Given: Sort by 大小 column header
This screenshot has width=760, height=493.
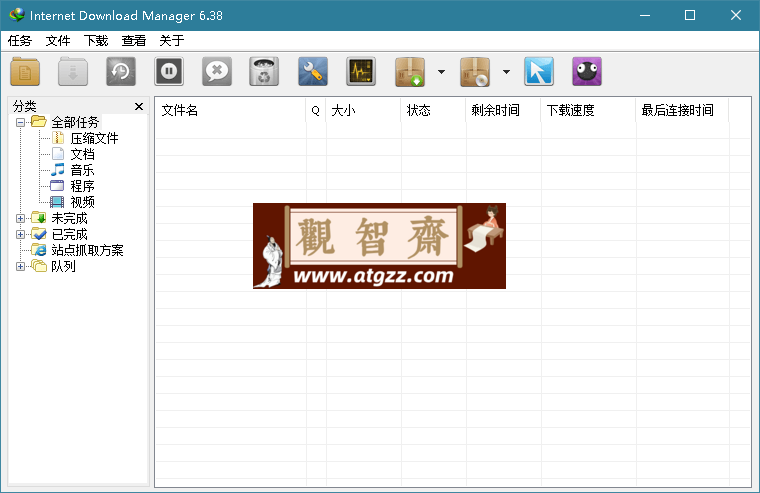Looking at the screenshot, I should [x=364, y=111].
